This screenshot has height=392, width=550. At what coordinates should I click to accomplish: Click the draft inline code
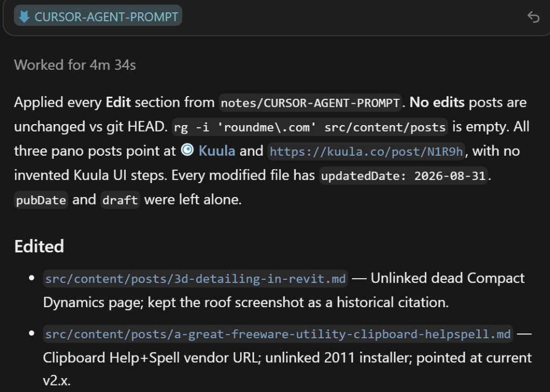point(120,200)
